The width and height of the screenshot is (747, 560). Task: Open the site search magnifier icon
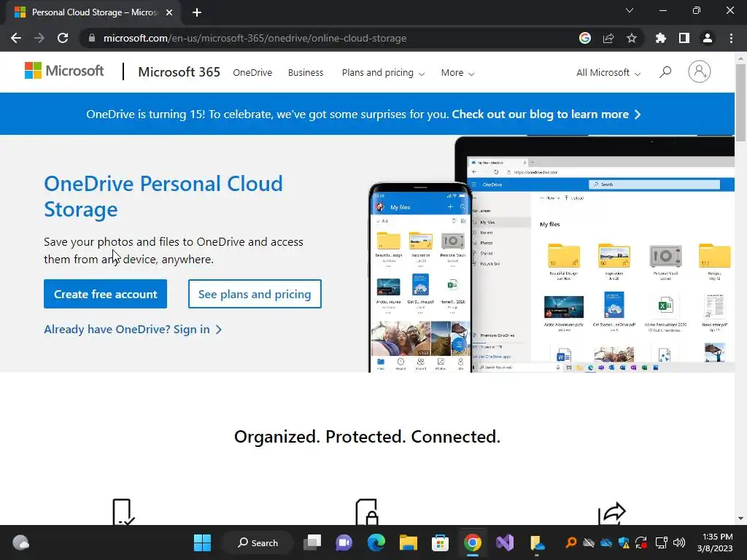coord(665,72)
